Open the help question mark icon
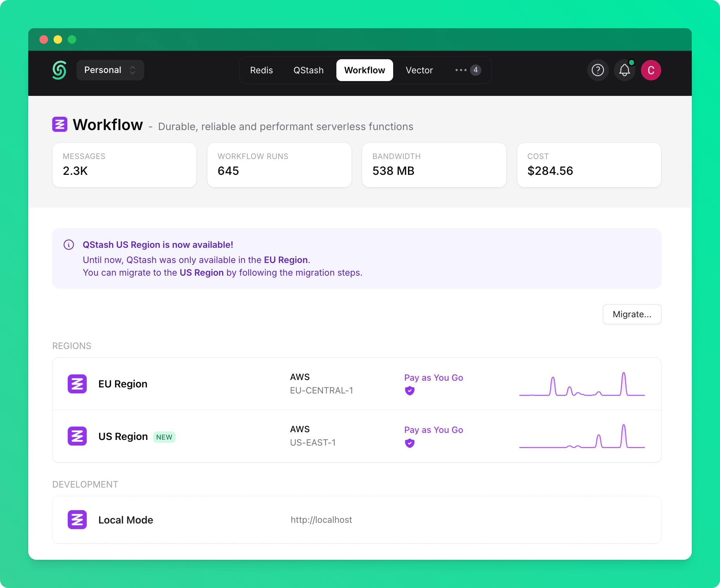Image resolution: width=720 pixels, height=588 pixels. click(598, 70)
